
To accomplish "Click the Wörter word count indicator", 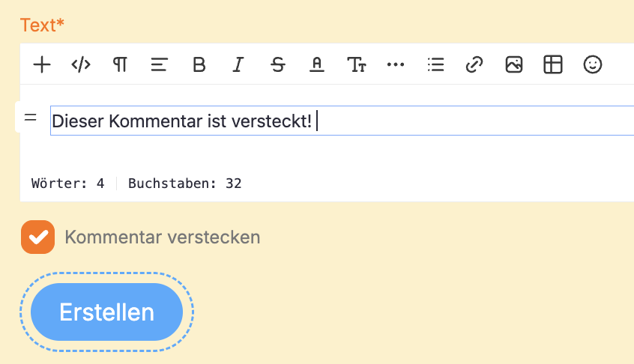I will [x=67, y=183].
